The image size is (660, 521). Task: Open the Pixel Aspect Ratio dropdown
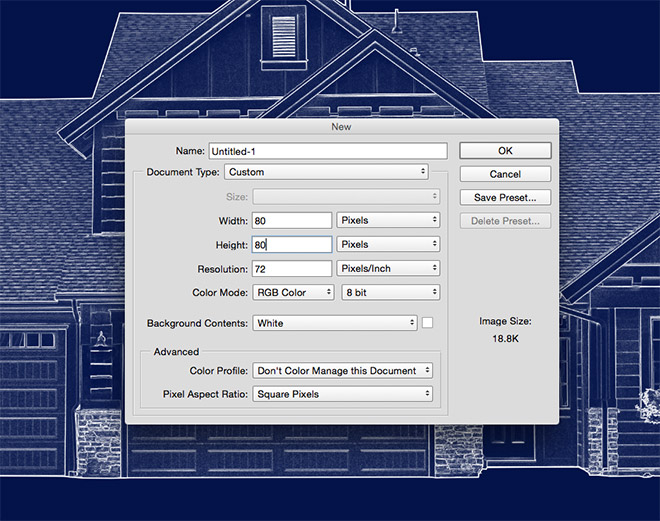(x=342, y=394)
